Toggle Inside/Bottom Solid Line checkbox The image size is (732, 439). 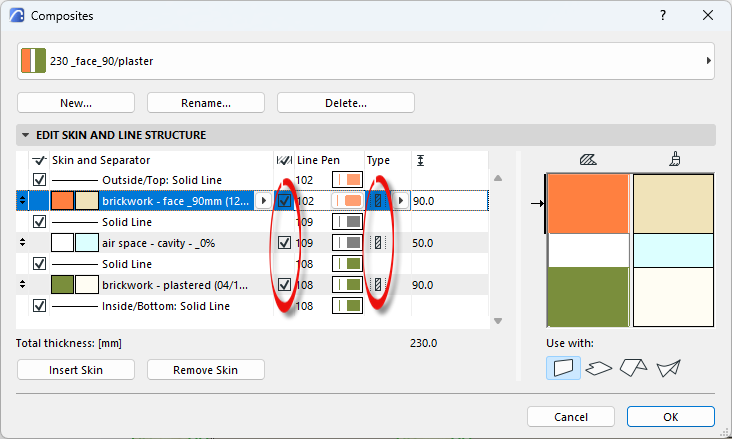coord(39,306)
